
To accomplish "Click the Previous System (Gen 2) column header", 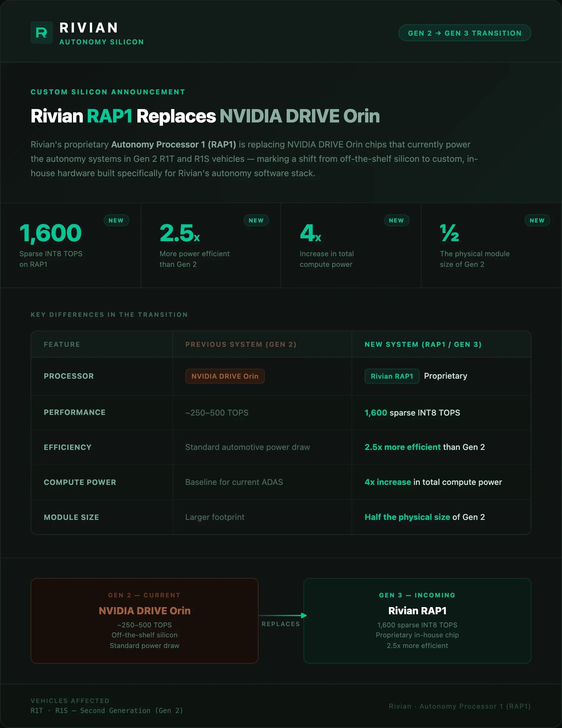I will point(241,344).
